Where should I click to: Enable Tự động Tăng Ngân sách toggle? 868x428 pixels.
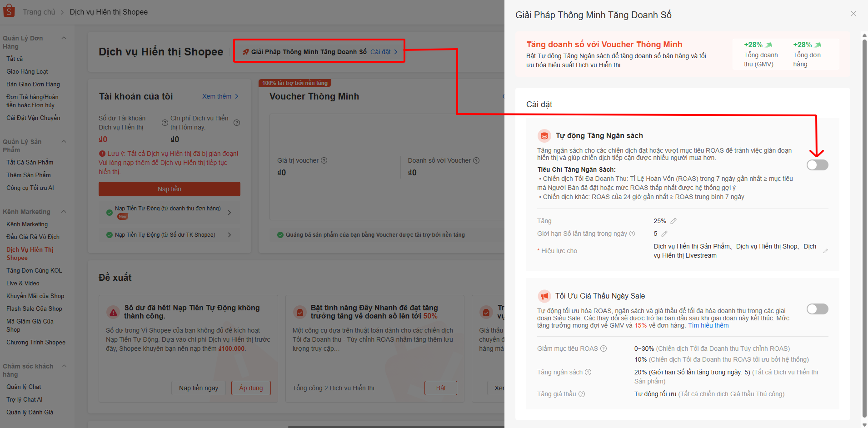coord(817,165)
